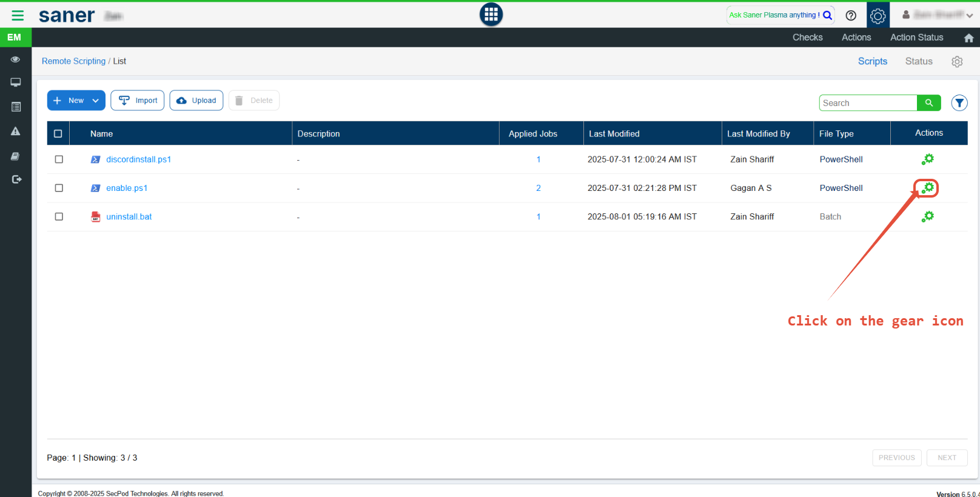Open applied jobs count for enable.ps1
980x497 pixels.
(x=539, y=188)
